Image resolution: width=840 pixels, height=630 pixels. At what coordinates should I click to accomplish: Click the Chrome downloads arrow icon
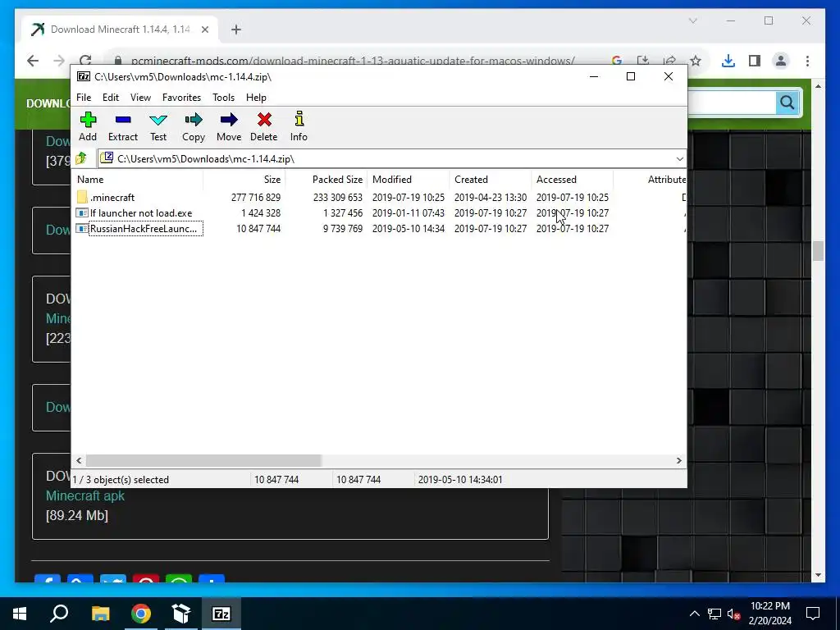pyautogui.click(x=728, y=61)
